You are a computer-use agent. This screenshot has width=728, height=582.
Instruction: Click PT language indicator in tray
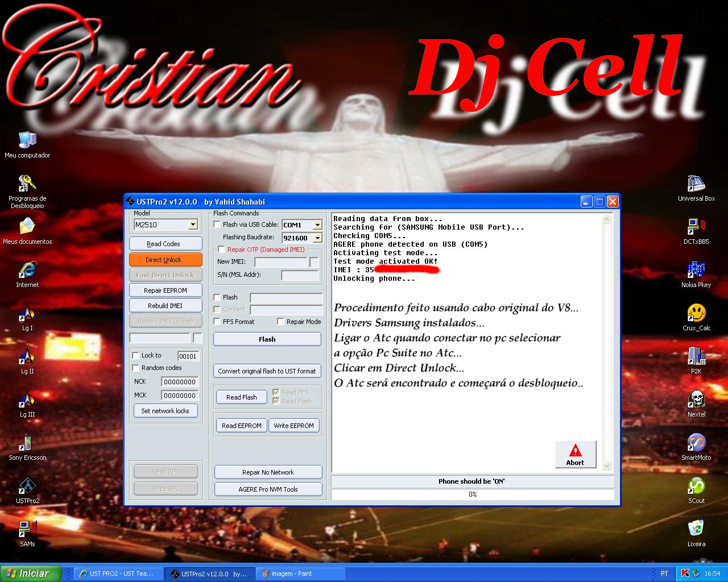point(664,573)
